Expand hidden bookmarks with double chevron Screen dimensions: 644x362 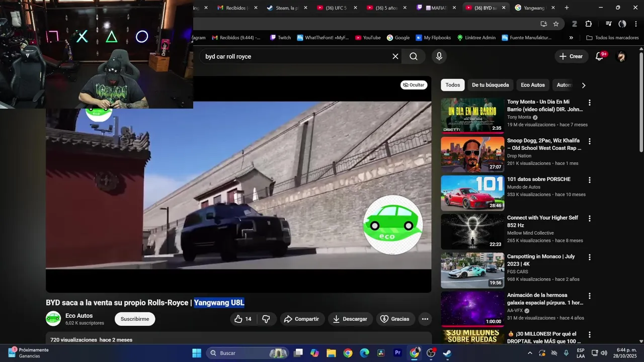(x=571, y=38)
